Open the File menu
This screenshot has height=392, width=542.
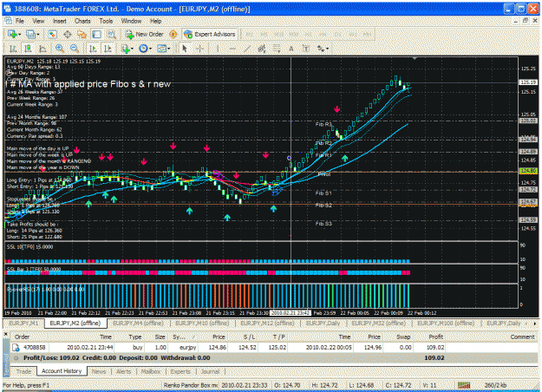(20, 21)
